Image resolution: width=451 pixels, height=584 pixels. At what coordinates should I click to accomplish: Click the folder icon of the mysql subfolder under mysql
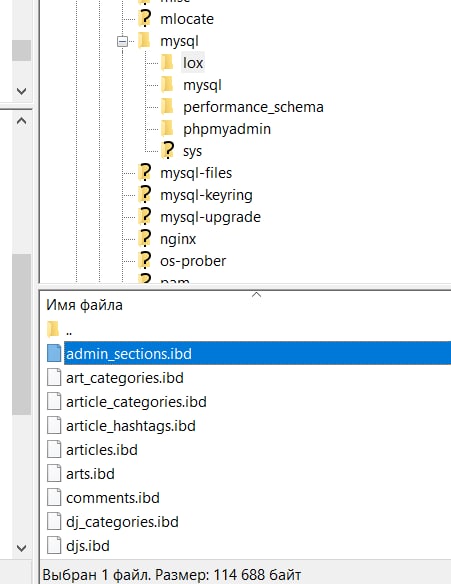pyautogui.click(x=167, y=85)
